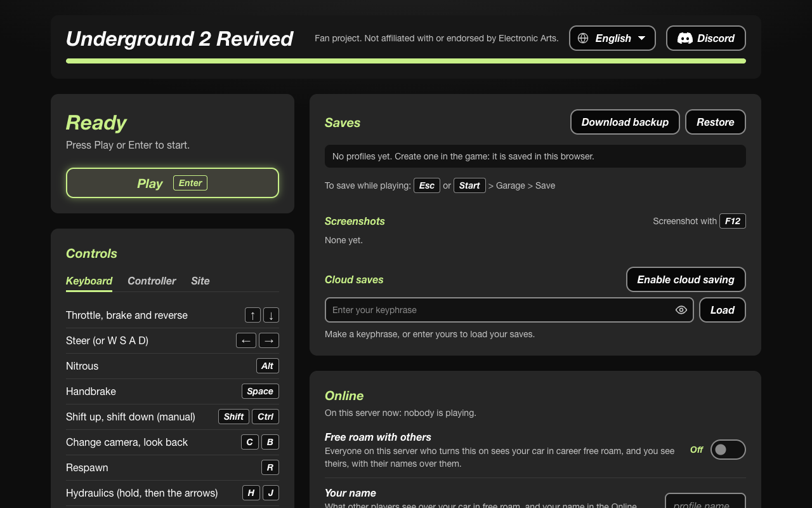Click the green loading progress bar
812x508 pixels.
tap(406, 61)
